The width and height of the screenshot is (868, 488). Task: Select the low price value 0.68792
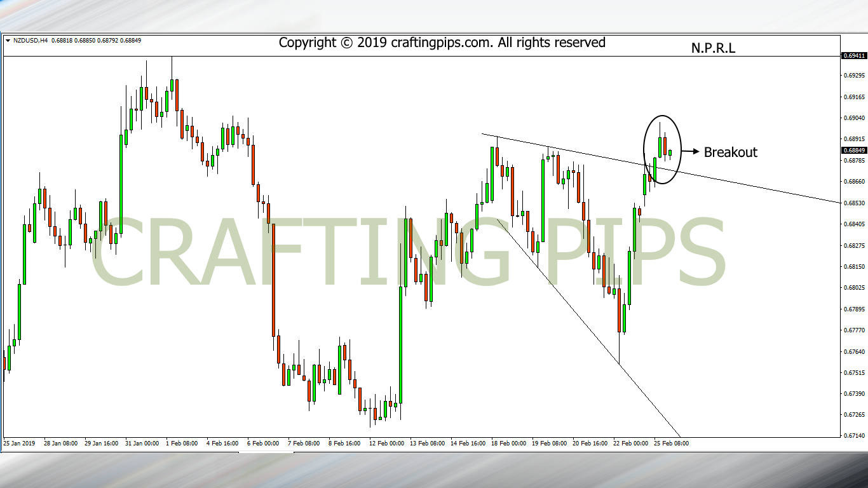pyautogui.click(x=108, y=41)
